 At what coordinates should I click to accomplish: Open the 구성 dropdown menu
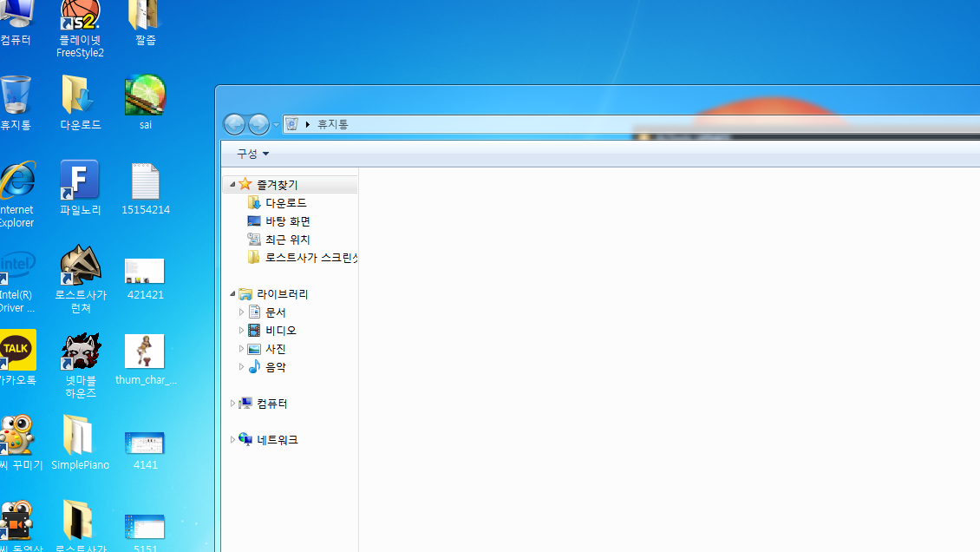[x=252, y=153]
